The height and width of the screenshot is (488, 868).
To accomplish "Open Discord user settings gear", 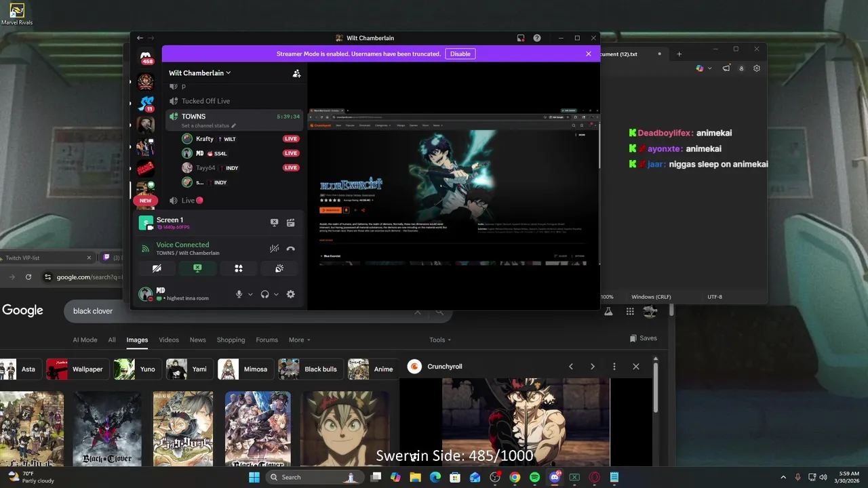I will pos(290,294).
